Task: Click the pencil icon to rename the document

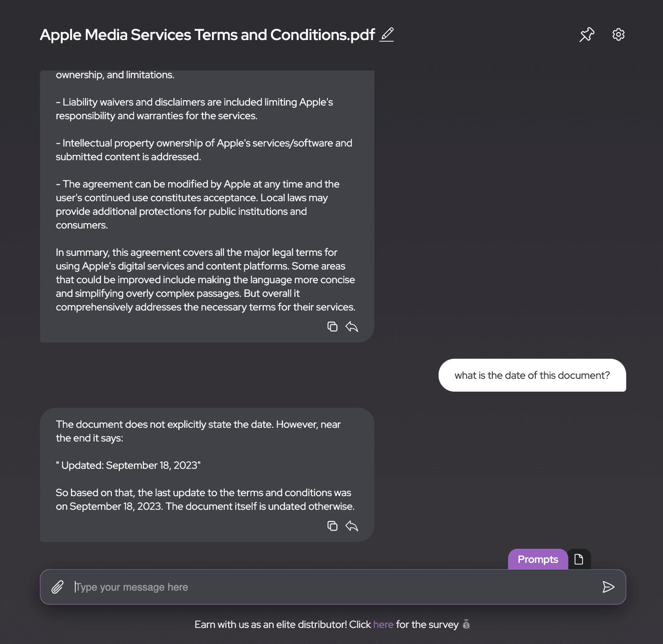Action: (x=387, y=34)
